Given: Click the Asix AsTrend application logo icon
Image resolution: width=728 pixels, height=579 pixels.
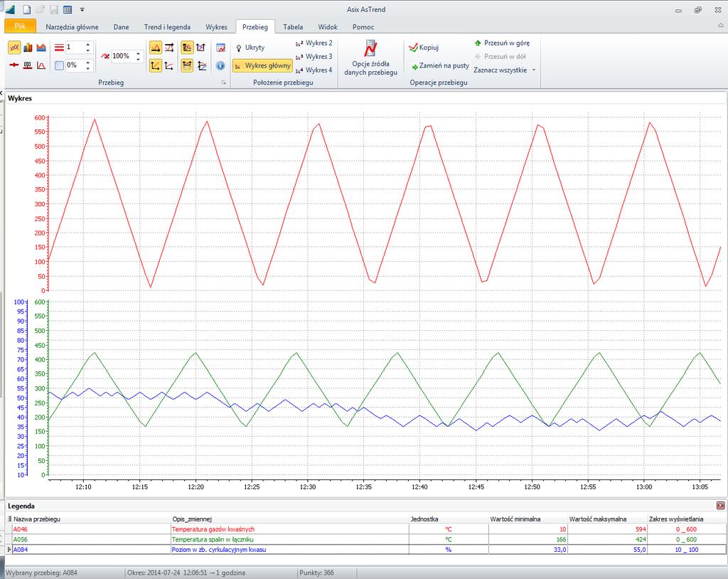Looking at the screenshot, I should (x=10, y=9).
